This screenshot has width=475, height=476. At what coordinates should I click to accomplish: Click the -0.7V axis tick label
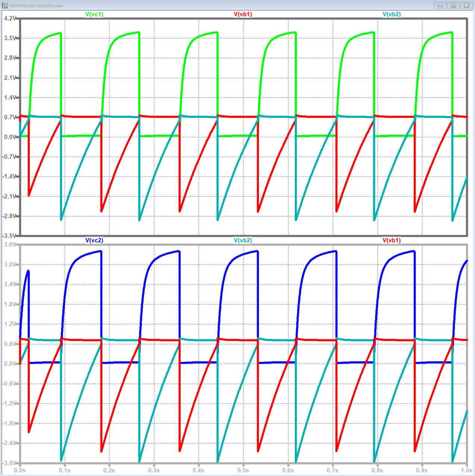click(9, 157)
